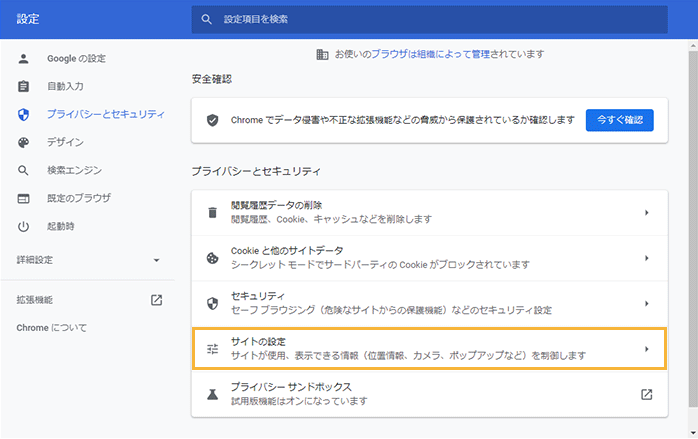698x439 pixels.
Task: Click the browser icon for 既定のブラウザ
Action: [24, 199]
